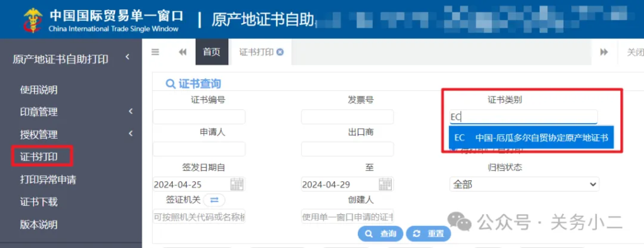The image size is (644, 248).
Task: Select EC 中国-厄瓜多尔自贸协定原产地证书 option
Action: (531, 137)
